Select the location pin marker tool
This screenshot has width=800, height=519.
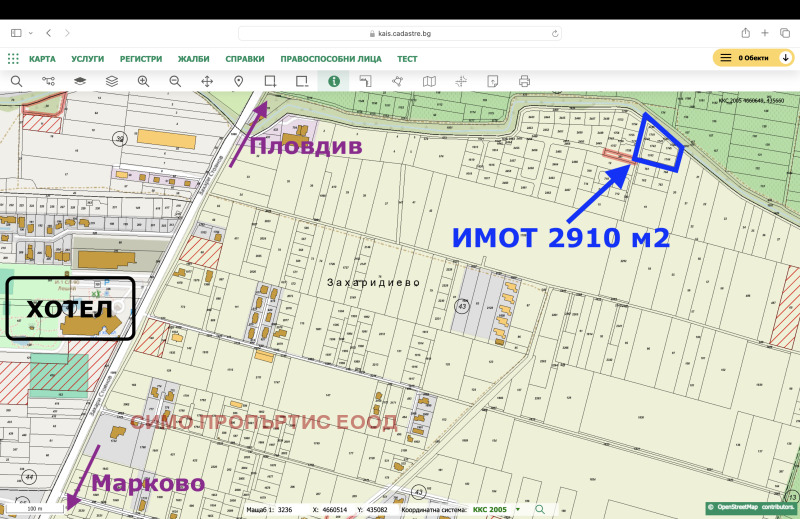point(239,81)
